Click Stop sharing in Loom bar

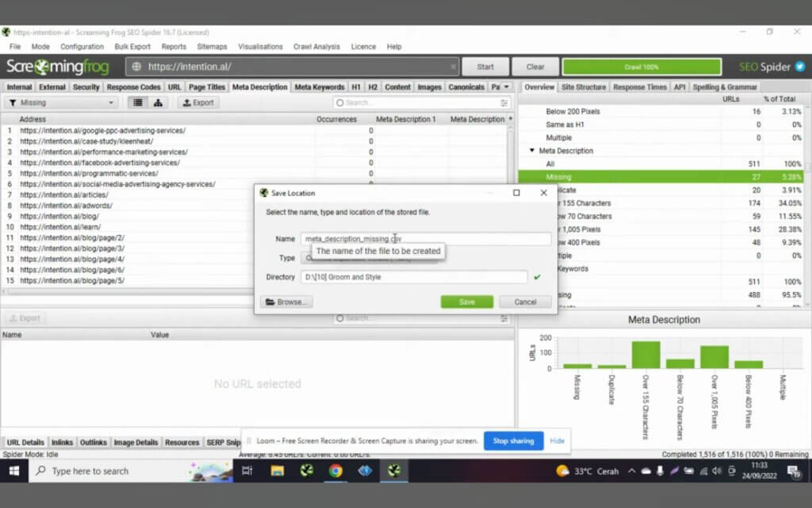point(513,441)
